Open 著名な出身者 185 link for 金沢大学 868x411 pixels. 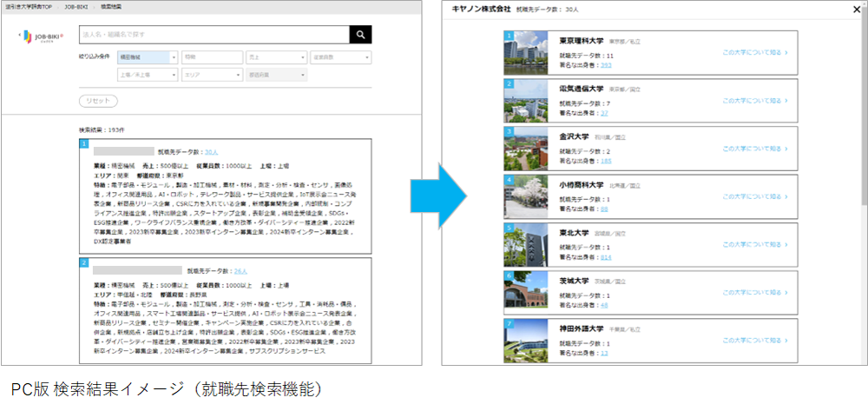(x=606, y=161)
